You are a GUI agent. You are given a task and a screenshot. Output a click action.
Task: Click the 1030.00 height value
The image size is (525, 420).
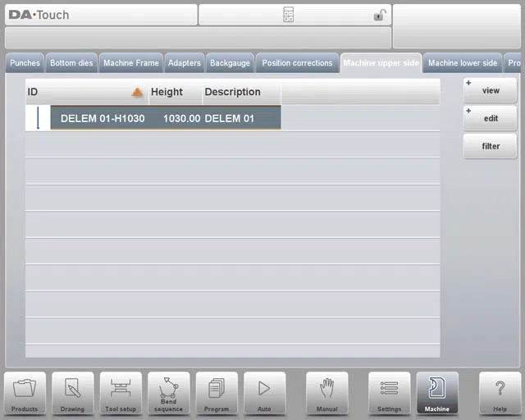pos(182,118)
